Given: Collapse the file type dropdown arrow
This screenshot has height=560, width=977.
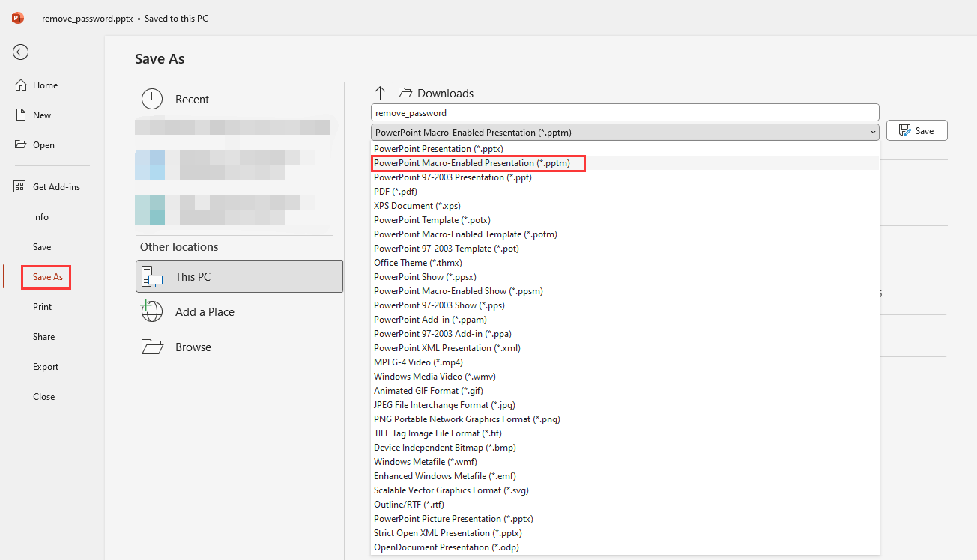Looking at the screenshot, I should pos(872,132).
